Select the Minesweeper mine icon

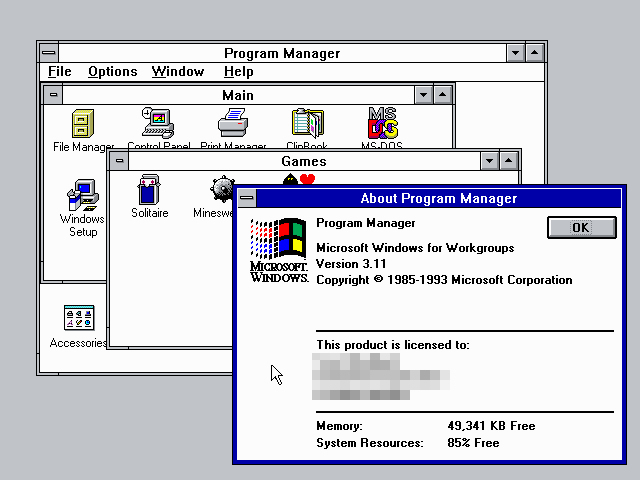pos(222,187)
